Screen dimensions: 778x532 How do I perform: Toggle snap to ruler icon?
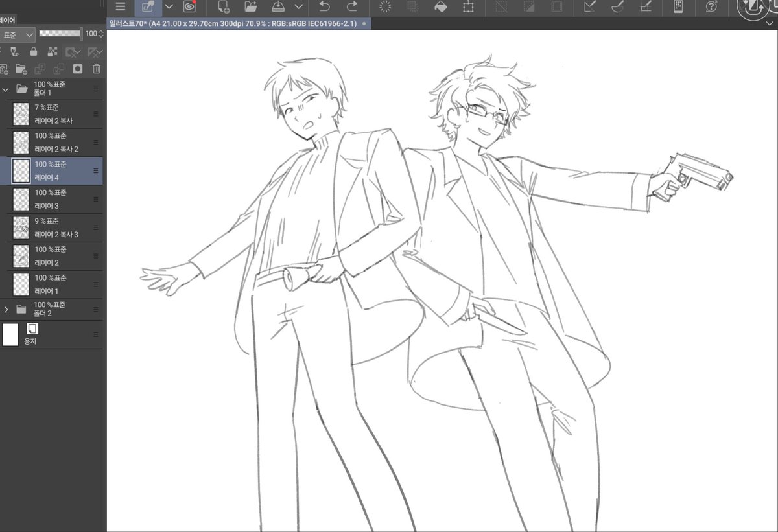coord(590,7)
